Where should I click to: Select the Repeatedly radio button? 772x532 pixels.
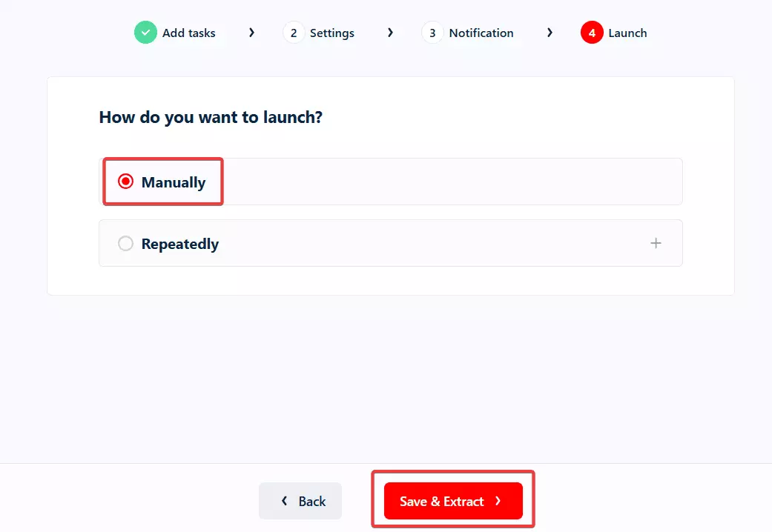point(125,242)
